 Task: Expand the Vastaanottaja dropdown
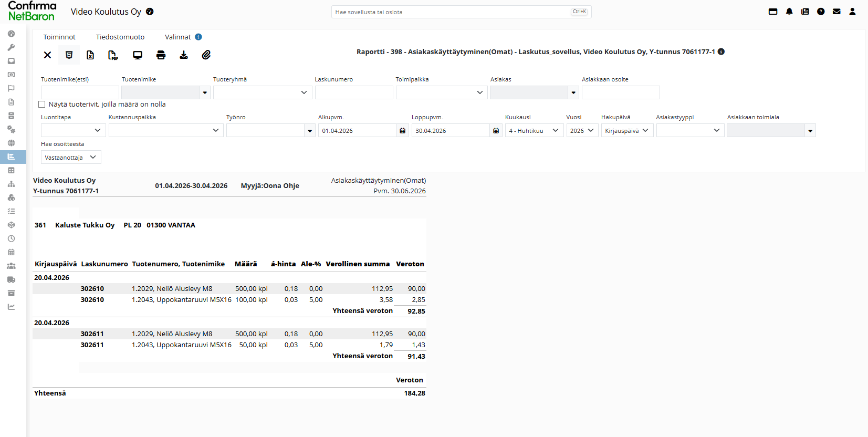point(71,157)
